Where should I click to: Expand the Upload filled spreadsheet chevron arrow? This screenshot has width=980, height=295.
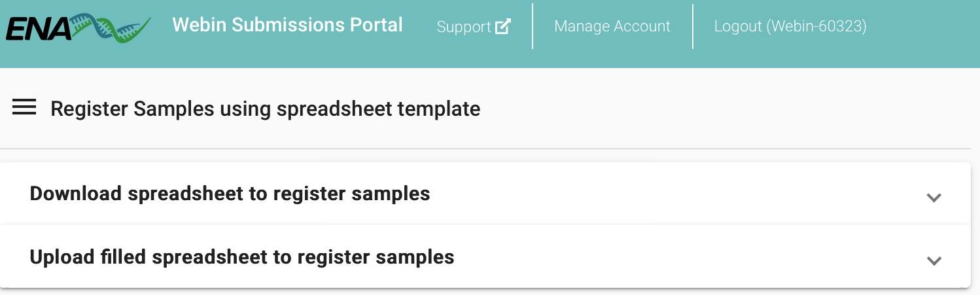pos(934,260)
